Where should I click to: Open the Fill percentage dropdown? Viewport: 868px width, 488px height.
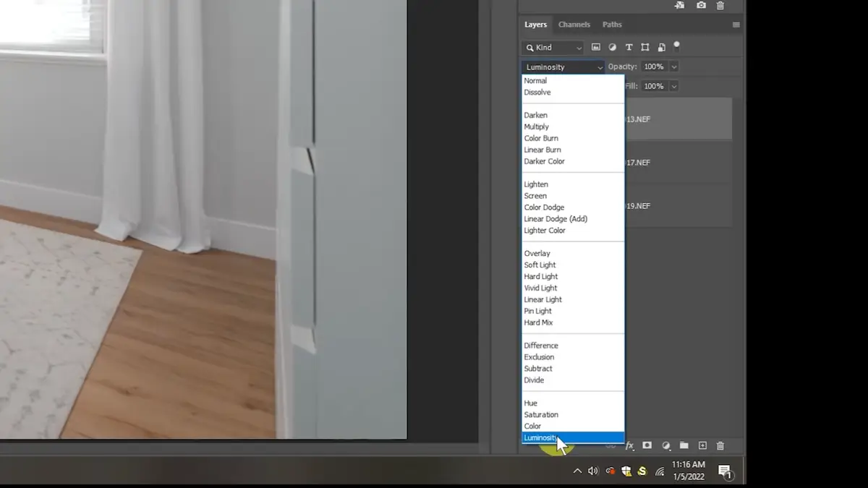coord(673,85)
